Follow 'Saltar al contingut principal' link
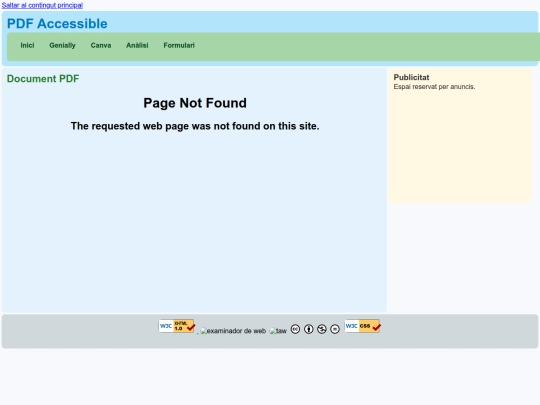Viewport: 540px width, 405px height. (42, 5)
